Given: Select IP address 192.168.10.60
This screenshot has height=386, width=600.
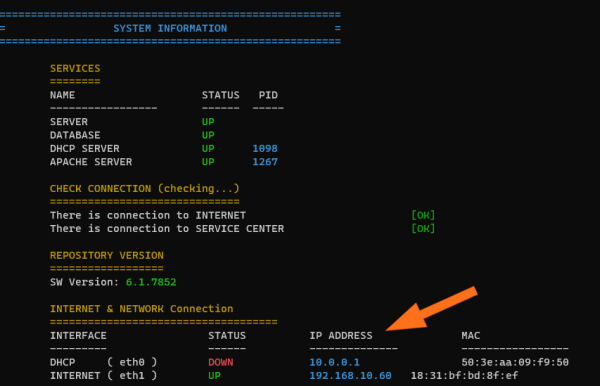Looking at the screenshot, I should (x=351, y=376).
